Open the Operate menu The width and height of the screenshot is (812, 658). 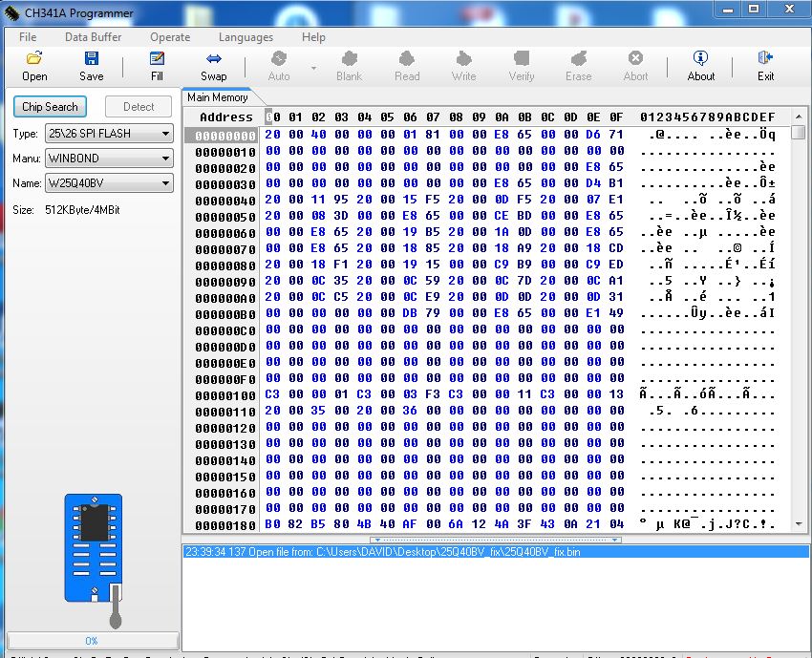point(170,37)
